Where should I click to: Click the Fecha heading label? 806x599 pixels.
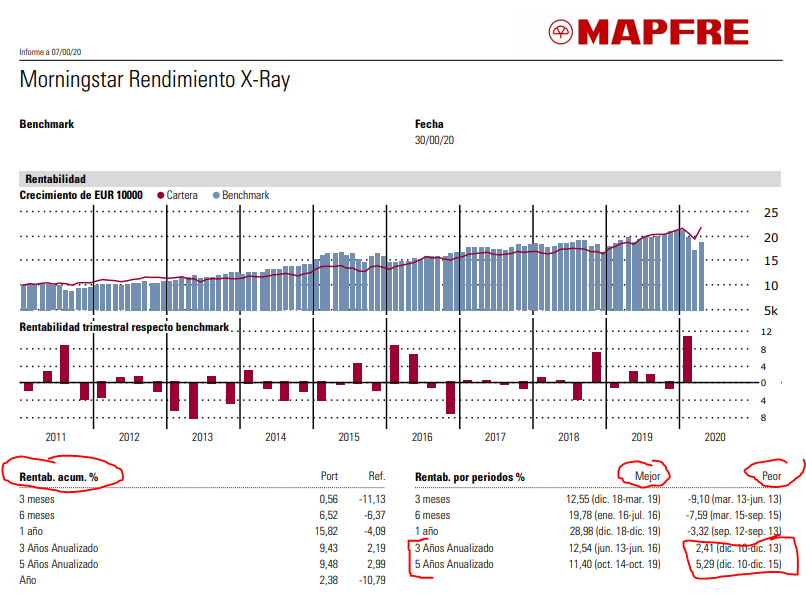click(429, 124)
